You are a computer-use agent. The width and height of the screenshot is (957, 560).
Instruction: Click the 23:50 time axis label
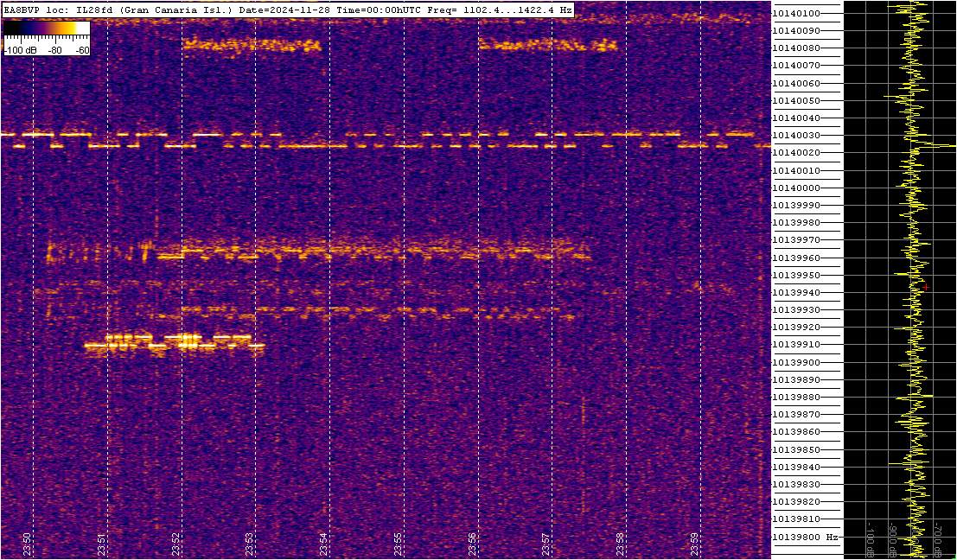click(x=27, y=544)
